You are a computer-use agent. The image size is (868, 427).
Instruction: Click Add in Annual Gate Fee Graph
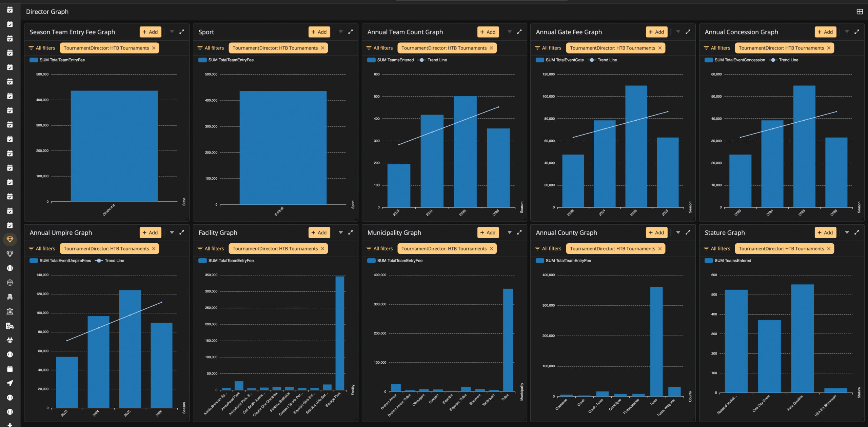pyautogui.click(x=656, y=32)
